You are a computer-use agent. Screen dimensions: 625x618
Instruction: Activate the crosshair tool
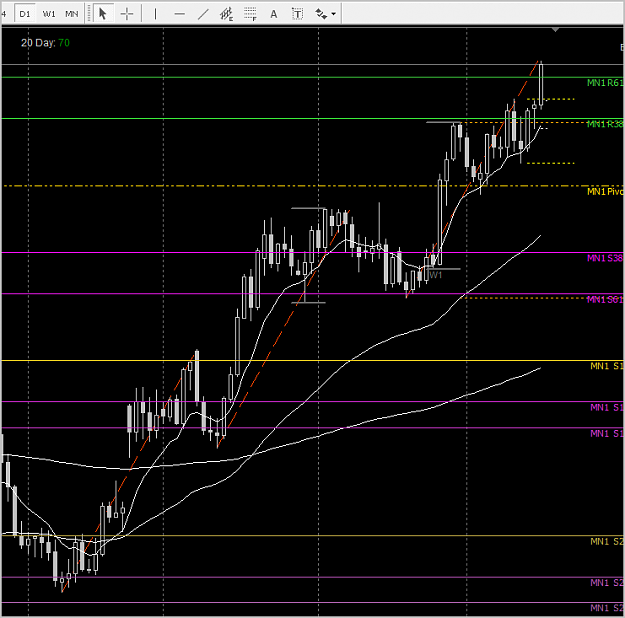127,14
